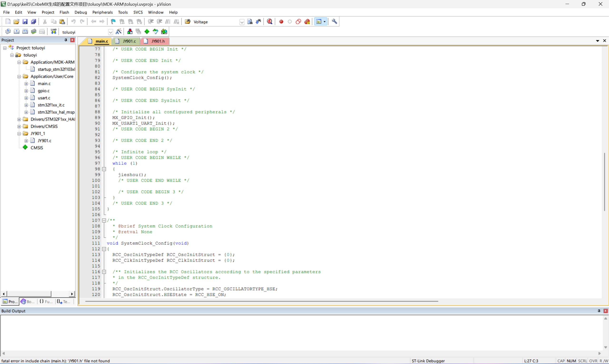Switch to the Functions panel tab

[x=46, y=301]
